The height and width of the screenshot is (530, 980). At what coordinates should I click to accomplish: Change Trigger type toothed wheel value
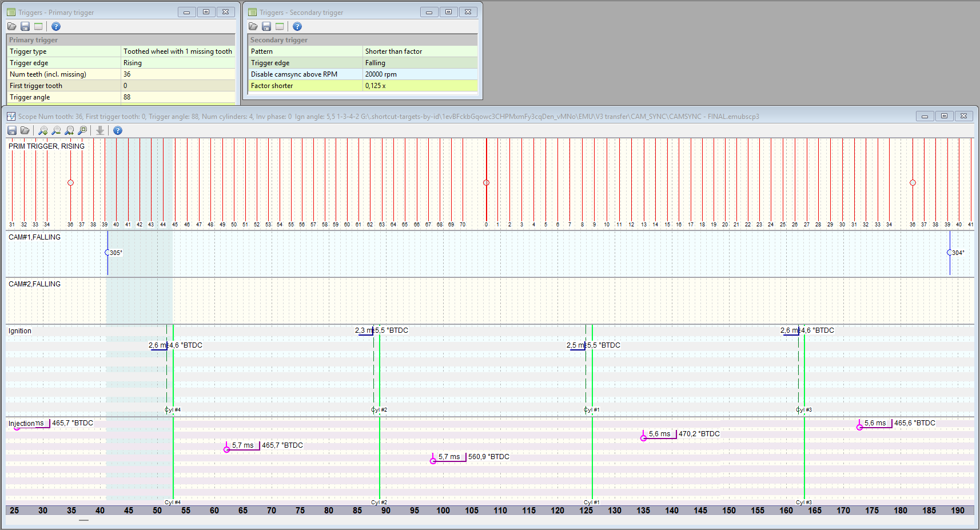click(x=178, y=51)
